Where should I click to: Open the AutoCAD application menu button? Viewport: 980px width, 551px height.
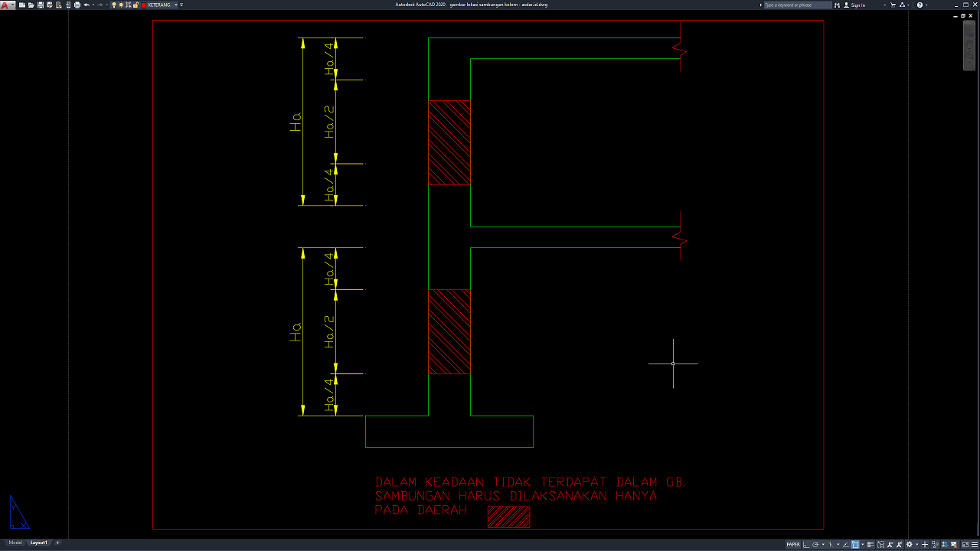coord(6,5)
